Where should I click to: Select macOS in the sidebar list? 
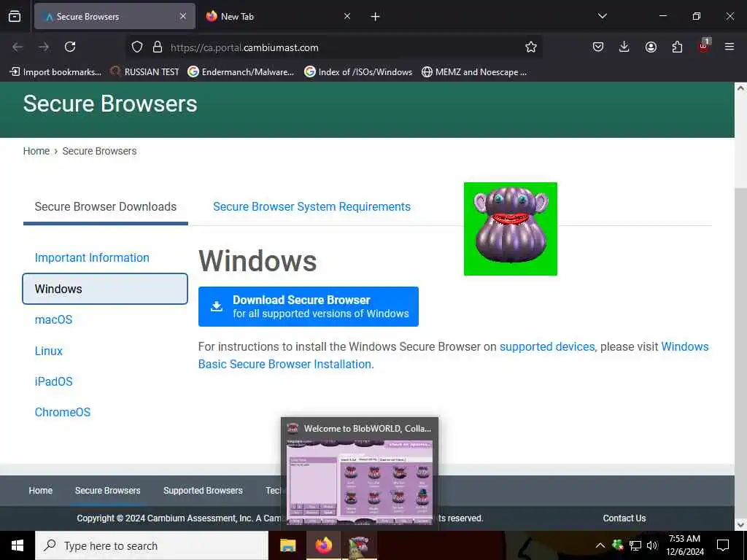(x=53, y=319)
